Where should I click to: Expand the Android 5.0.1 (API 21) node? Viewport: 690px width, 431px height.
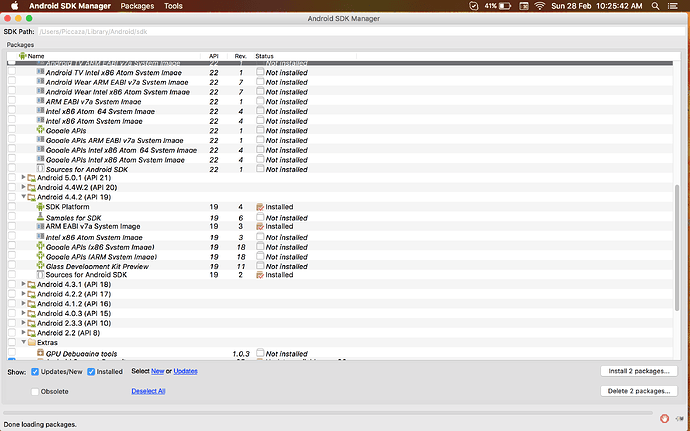point(23,177)
